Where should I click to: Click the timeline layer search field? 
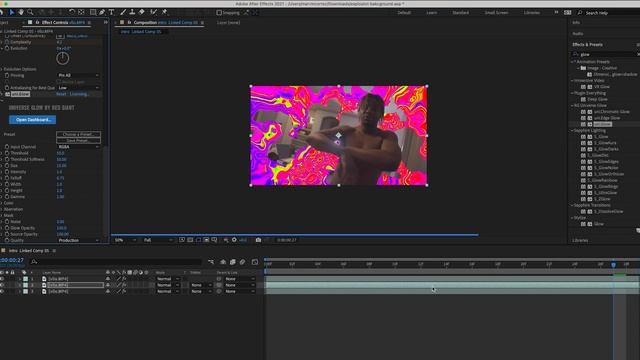pyautogui.click(x=117, y=262)
